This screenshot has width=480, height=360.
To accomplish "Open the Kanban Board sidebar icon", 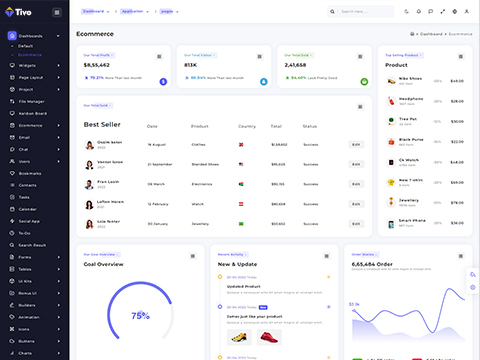I will pyautogui.click(x=12, y=113).
